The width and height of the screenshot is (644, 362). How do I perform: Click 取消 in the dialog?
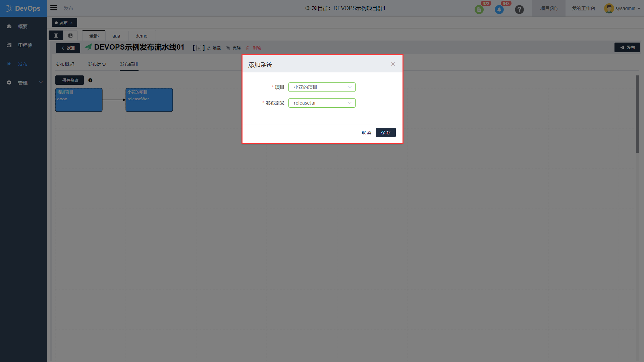[x=366, y=133]
